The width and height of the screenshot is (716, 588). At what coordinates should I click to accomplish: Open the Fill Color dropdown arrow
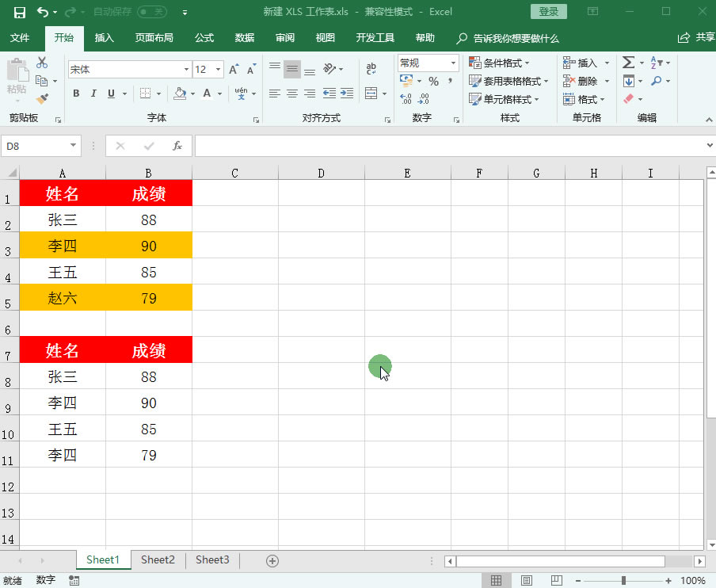point(191,94)
